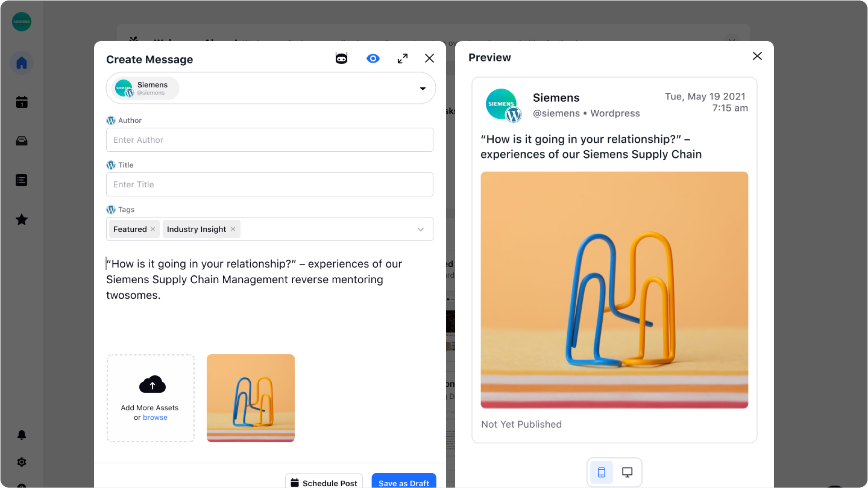
Task: Click the Siemens WordPress avatar in Preview
Action: click(503, 105)
